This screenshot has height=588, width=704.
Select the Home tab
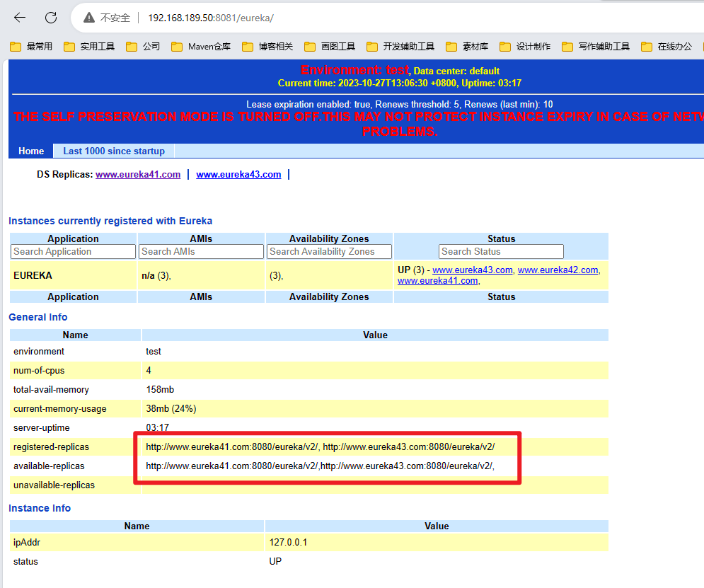coord(31,151)
